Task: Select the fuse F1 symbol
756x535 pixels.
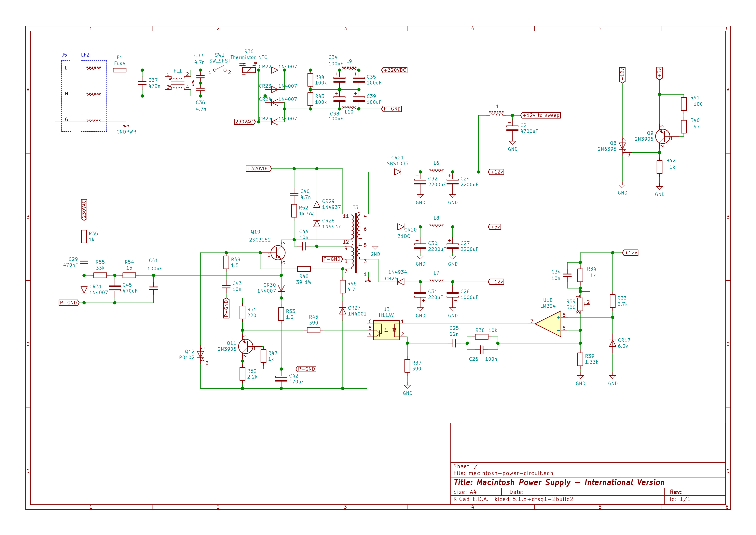Action: (120, 70)
